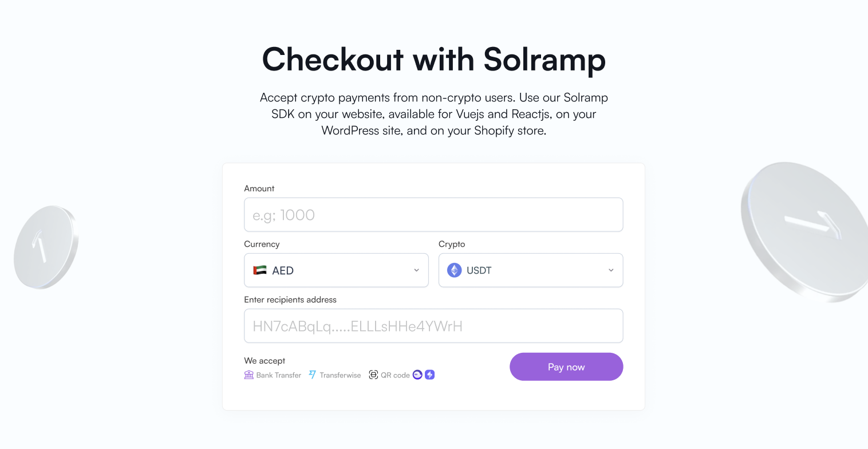
Task: Click the USDT crypto coin icon
Action: click(453, 270)
